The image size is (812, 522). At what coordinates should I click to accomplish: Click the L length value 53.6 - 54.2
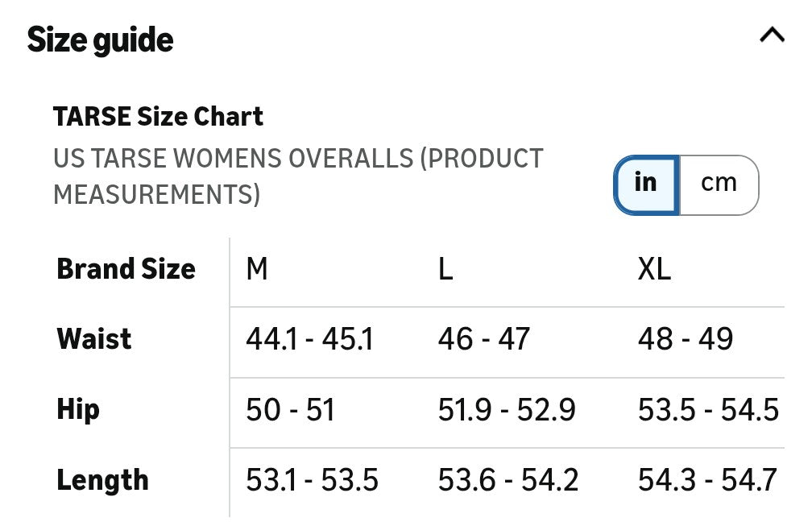pos(507,480)
